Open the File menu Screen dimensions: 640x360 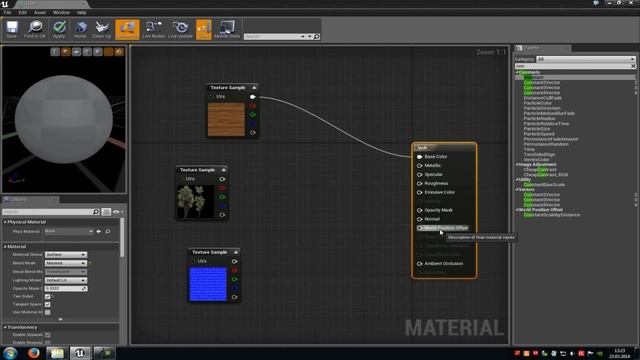click(7, 13)
